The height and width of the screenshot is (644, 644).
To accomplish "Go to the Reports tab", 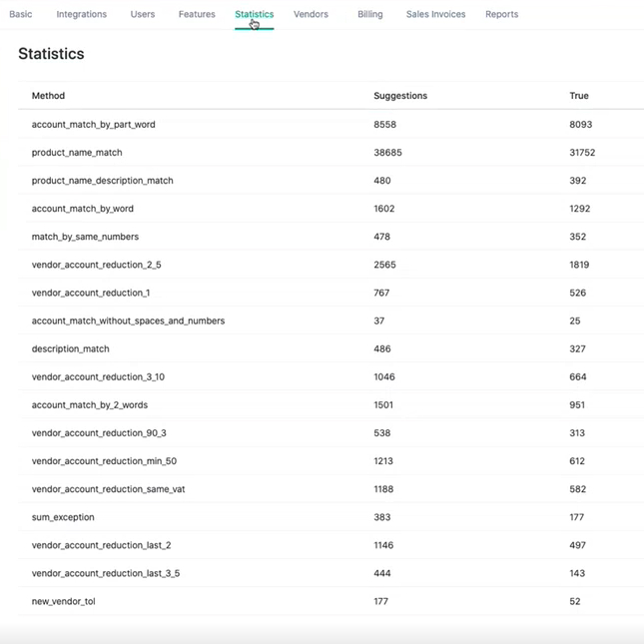I will pyautogui.click(x=501, y=15).
